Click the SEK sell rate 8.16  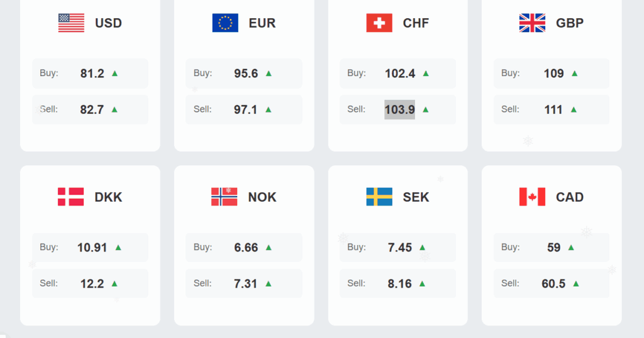400,283
